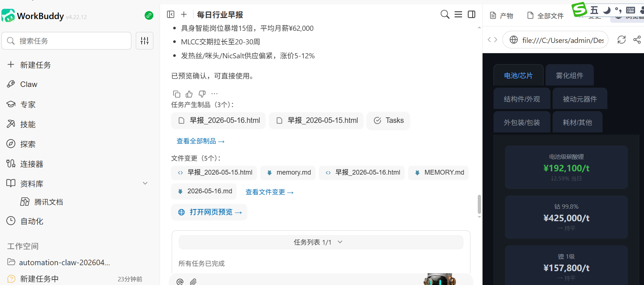Select the 结构件/外观 tab in preview

tap(522, 99)
